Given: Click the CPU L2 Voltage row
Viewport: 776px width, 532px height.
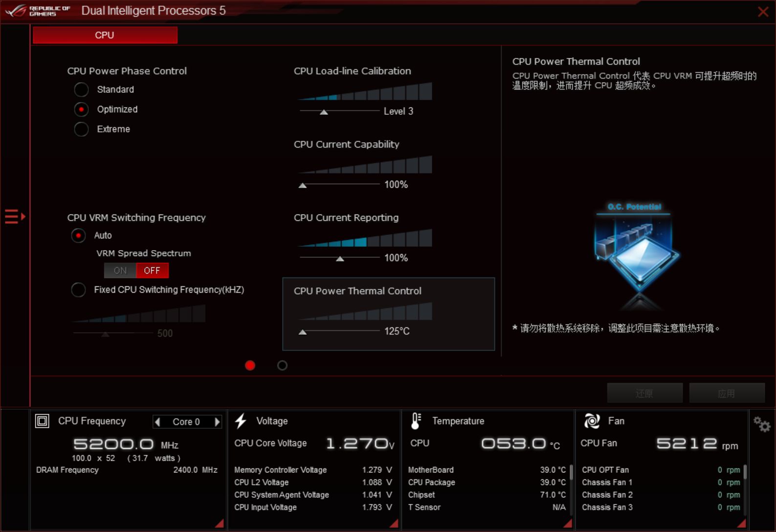Looking at the screenshot, I should [x=313, y=483].
